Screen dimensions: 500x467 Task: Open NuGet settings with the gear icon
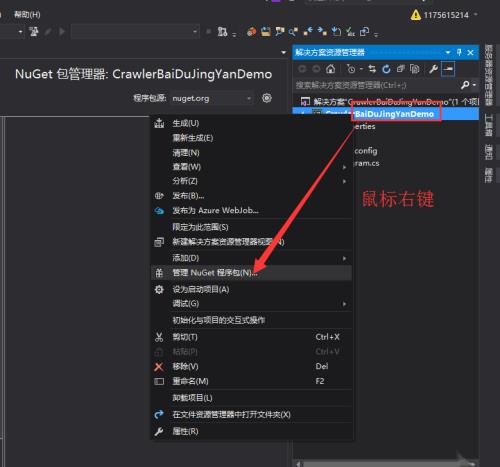point(267,98)
